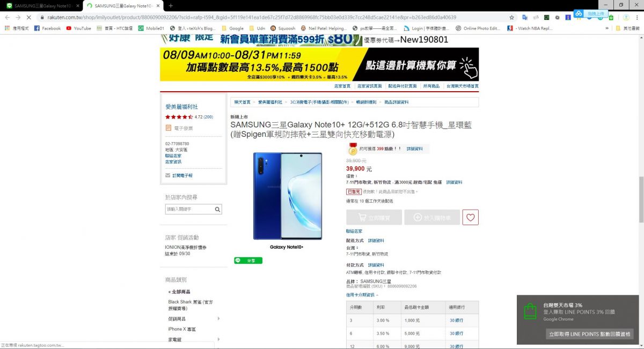Expand the 促銷商品 category submenu arrow
This screenshot has height=349, width=644.
[x=218, y=318]
